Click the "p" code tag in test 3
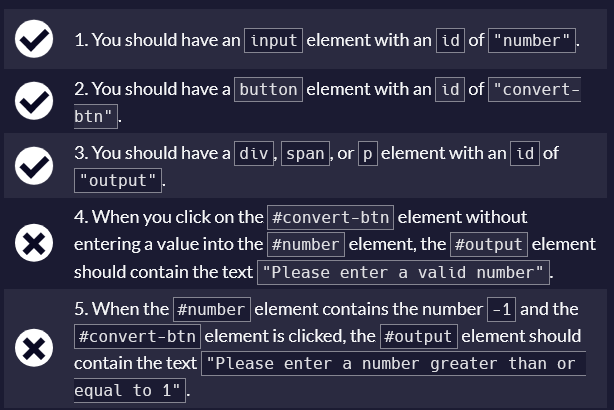The width and height of the screenshot is (614, 410). (x=366, y=154)
